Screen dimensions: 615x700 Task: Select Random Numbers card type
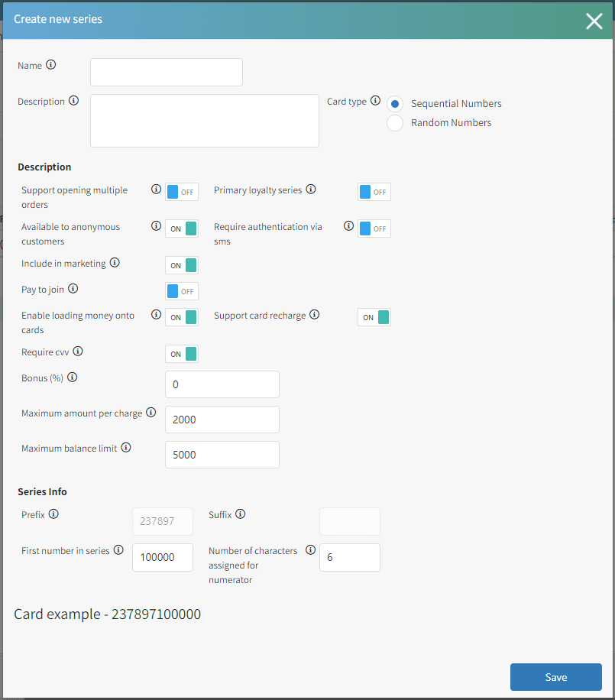(395, 123)
